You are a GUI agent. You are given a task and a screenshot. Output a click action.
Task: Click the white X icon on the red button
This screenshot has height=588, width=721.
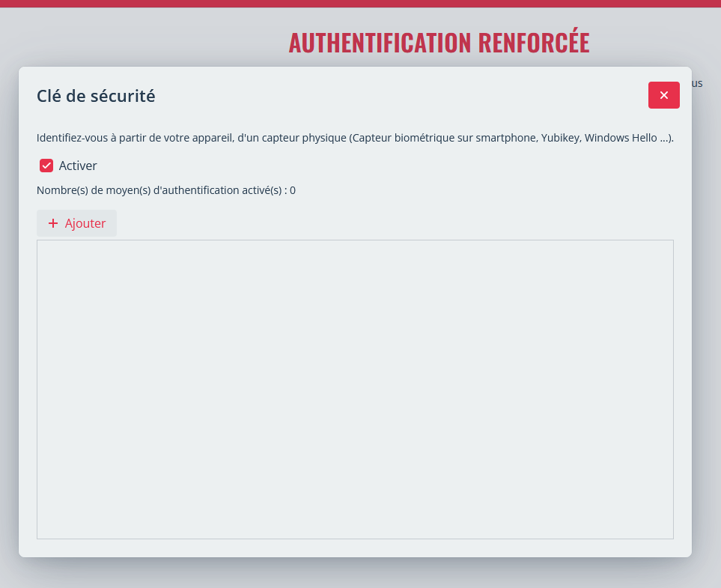point(663,95)
